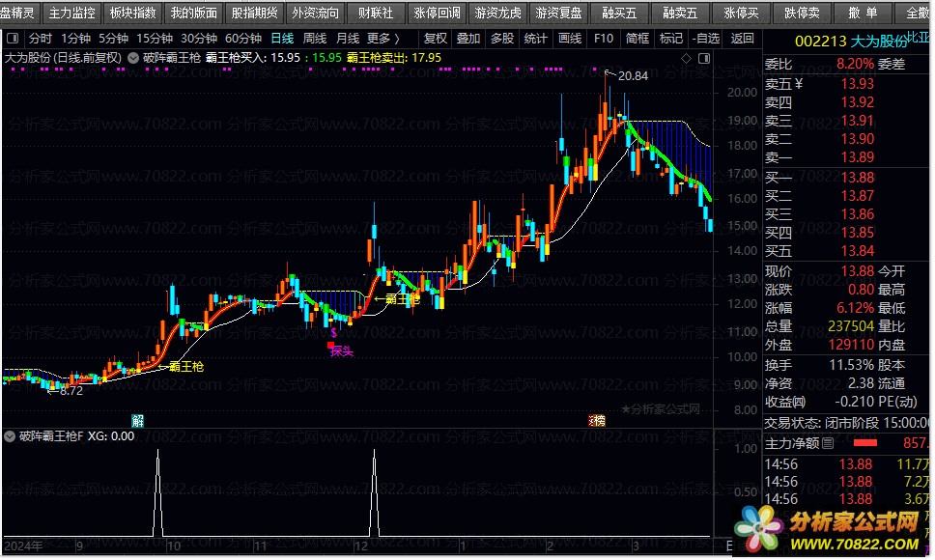
Task: Switch to 周线 weekly period
Action: tap(315, 39)
